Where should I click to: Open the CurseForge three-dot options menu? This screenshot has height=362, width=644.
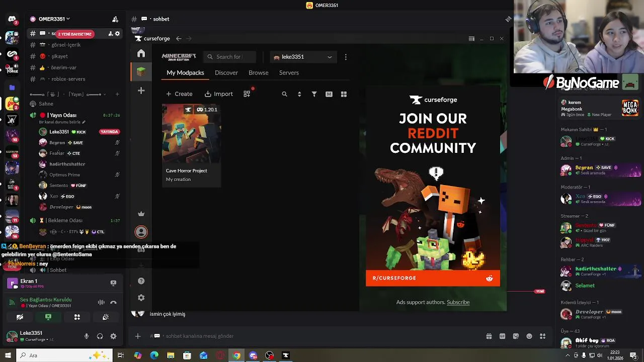[x=346, y=57]
